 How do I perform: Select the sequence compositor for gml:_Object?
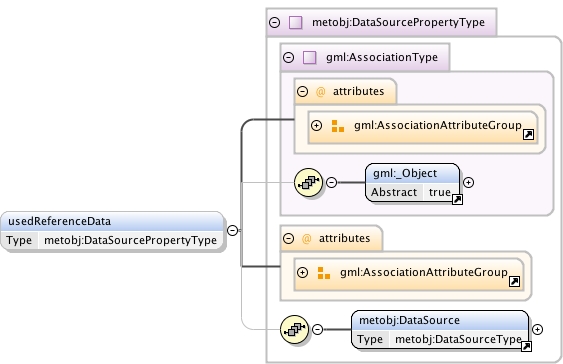coord(308,182)
